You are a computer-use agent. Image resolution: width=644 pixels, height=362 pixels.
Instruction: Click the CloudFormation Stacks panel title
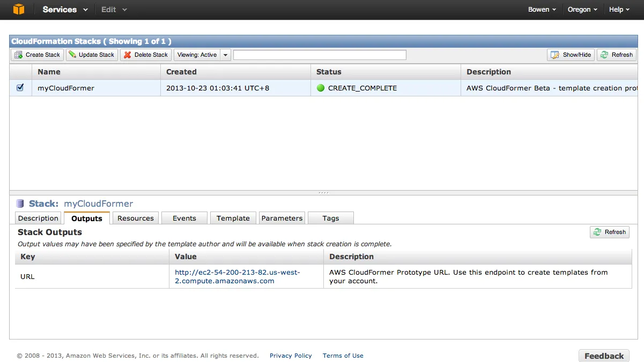(91, 41)
